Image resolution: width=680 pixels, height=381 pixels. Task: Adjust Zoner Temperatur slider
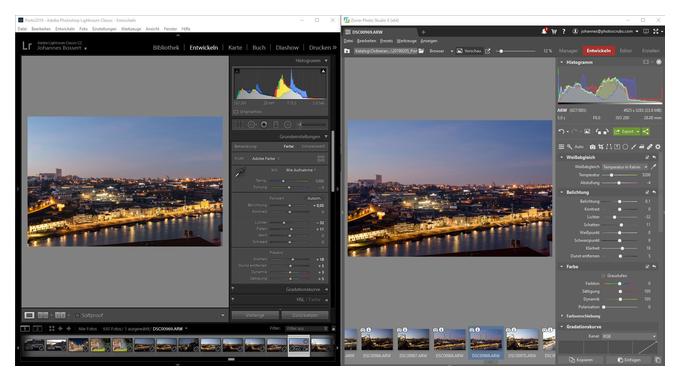(x=611, y=175)
